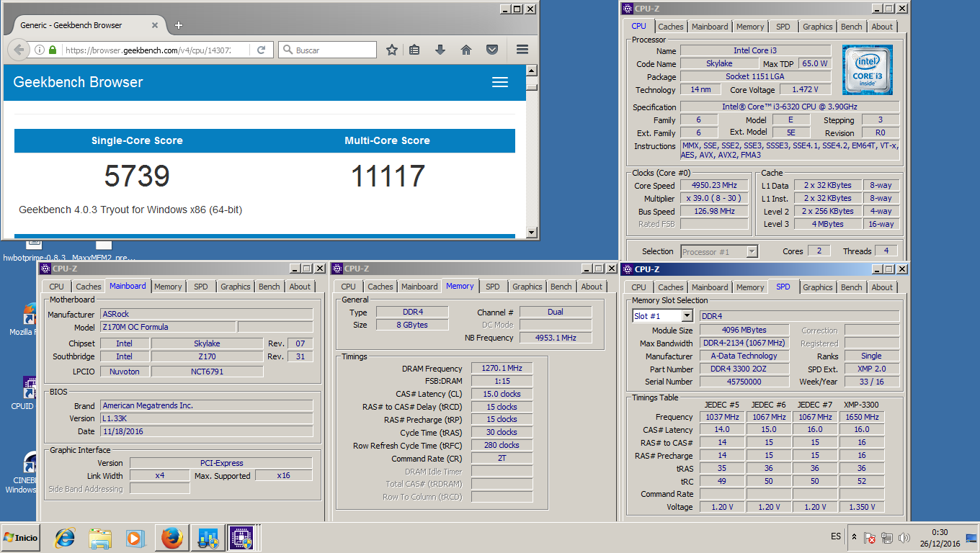980x553 pixels.
Task: Click the Inicio start button
Action: point(21,538)
